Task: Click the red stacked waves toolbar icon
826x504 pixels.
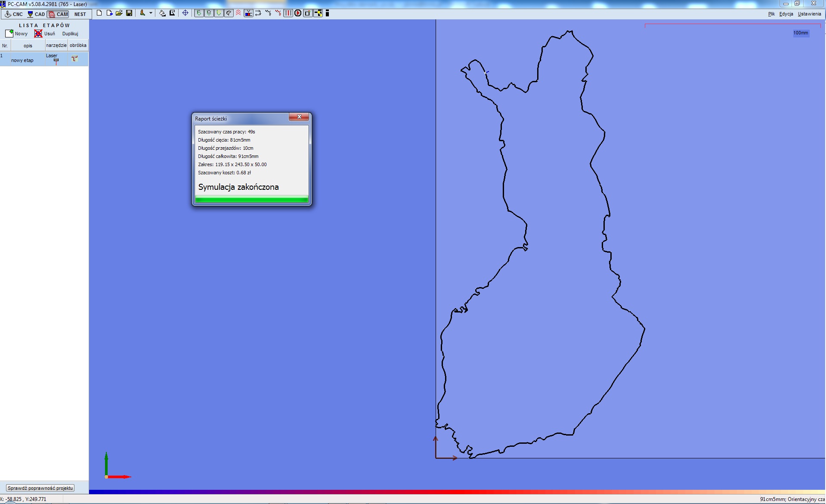Action: [x=238, y=13]
